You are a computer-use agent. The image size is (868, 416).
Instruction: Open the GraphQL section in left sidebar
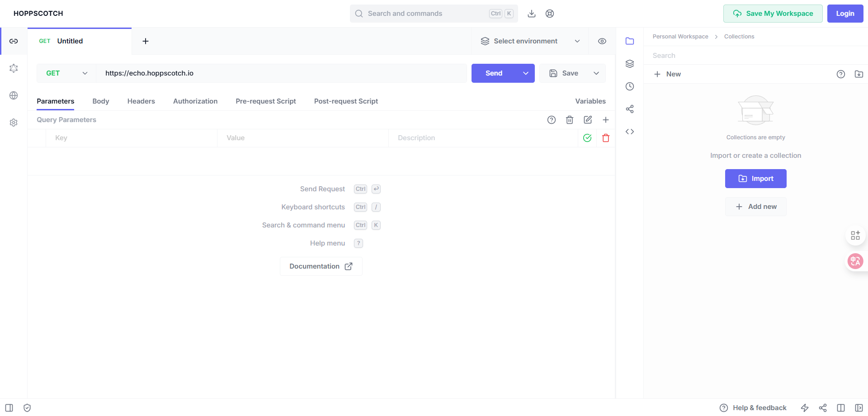pyautogui.click(x=14, y=68)
